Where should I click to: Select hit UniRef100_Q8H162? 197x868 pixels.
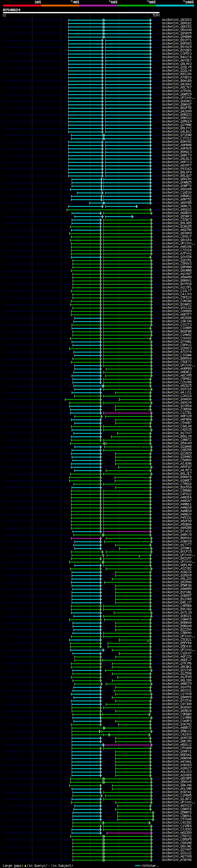pyautogui.click(x=177, y=23)
